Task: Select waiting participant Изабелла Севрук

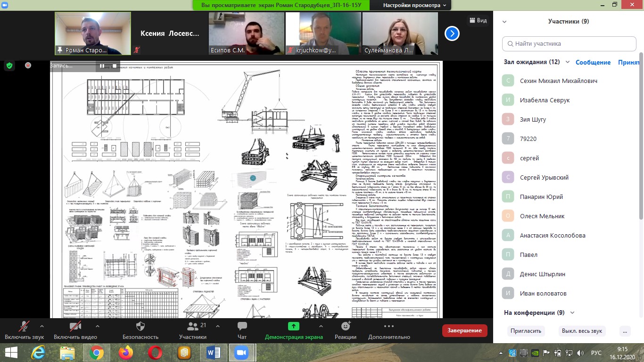Action: click(567, 100)
